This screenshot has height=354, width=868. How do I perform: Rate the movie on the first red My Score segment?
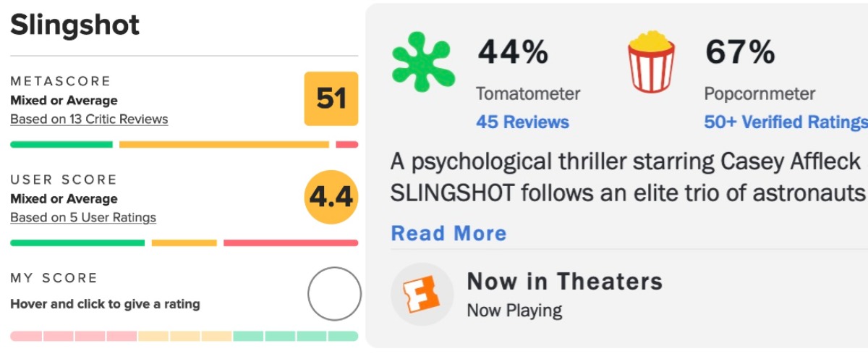pos(26,336)
